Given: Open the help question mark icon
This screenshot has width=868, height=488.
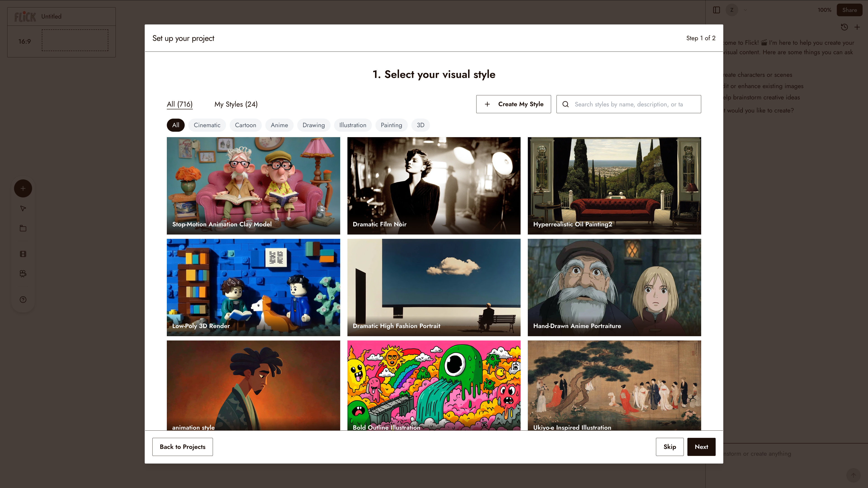Looking at the screenshot, I should [x=23, y=299].
